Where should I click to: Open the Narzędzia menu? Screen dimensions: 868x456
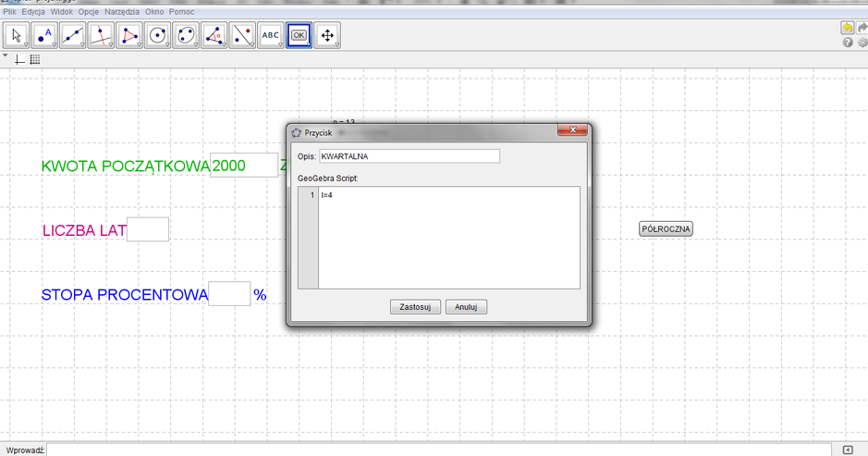pyautogui.click(x=122, y=12)
